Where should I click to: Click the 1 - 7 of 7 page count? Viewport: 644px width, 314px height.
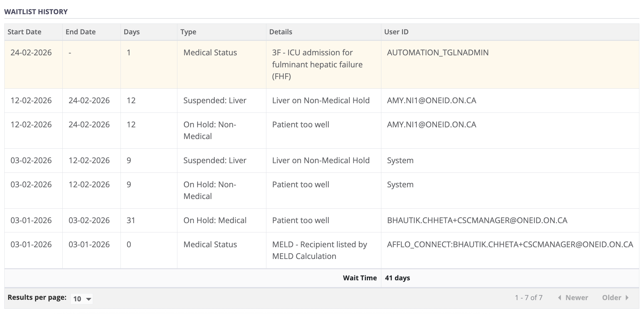[x=528, y=298]
